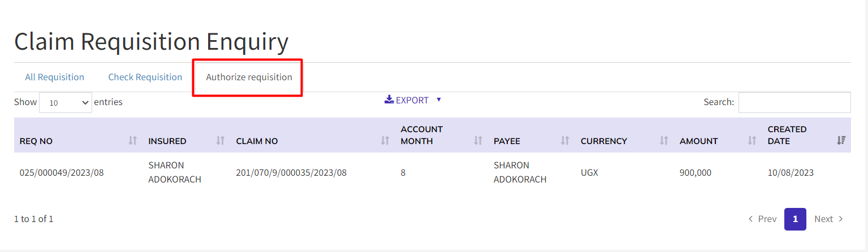Click the Next page button
868x252 pixels.
coord(828,219)
